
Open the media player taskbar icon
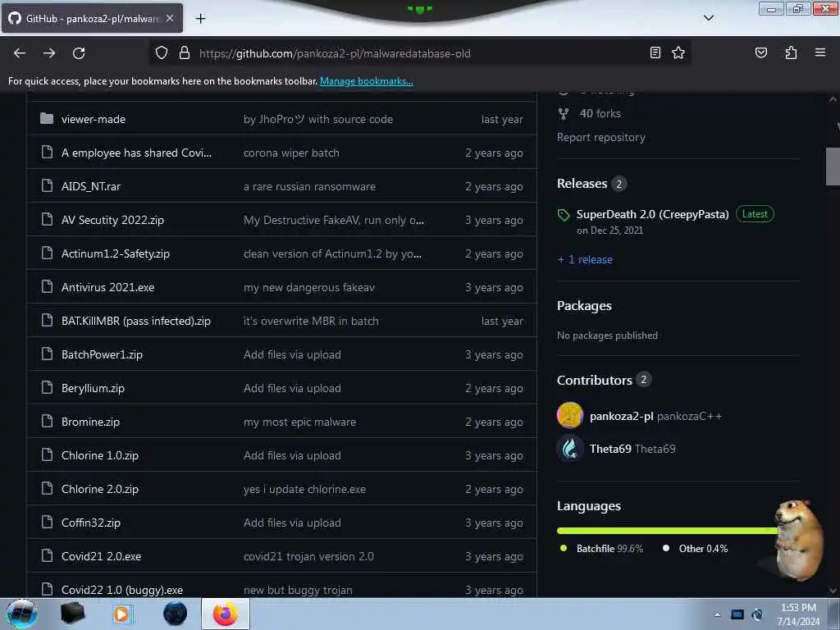click(121, 614)
